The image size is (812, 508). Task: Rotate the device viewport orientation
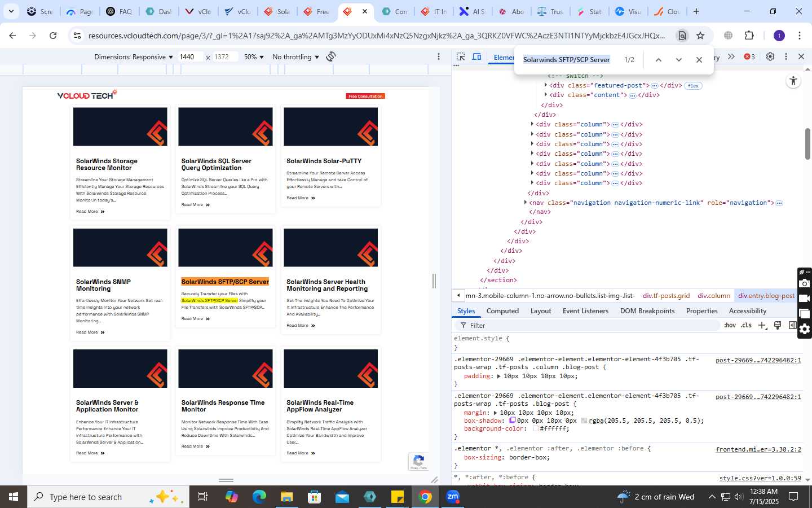pos(331,56)
